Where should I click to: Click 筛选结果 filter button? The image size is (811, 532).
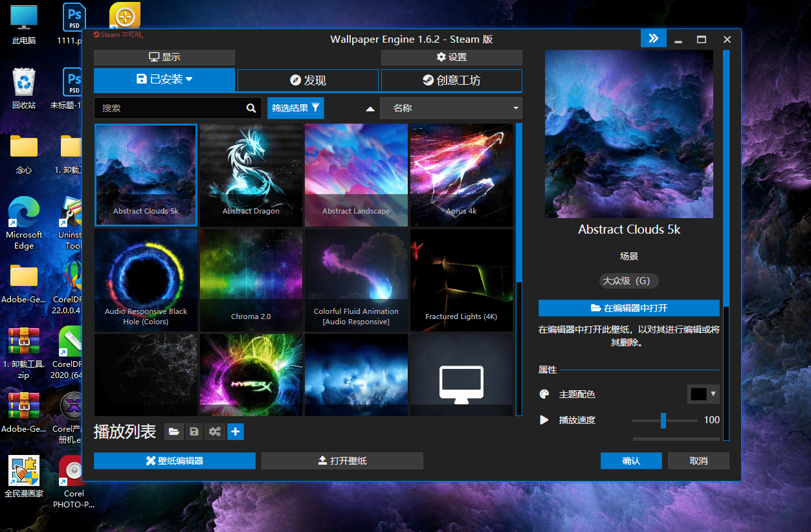(296, 108)
